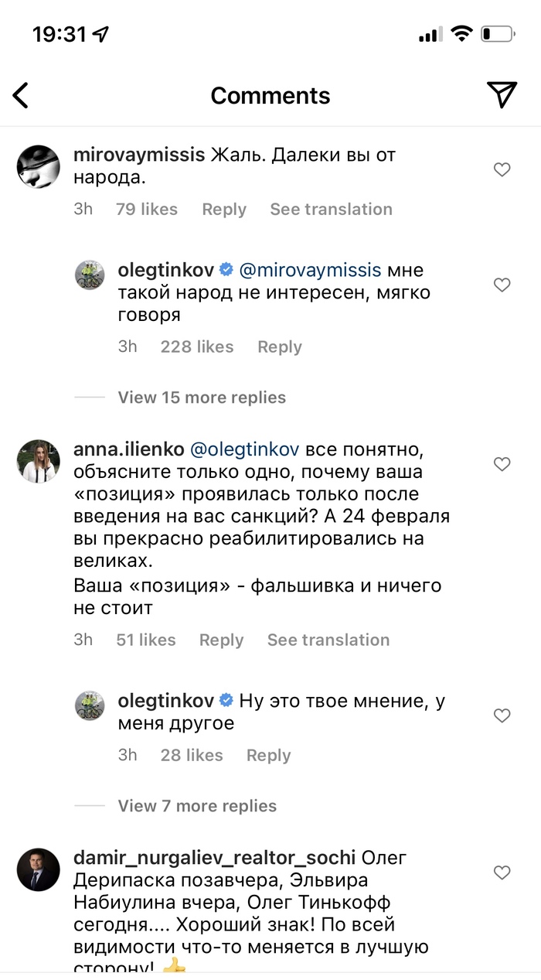Open the direct share paper plane icon

(x=502, y=94)
